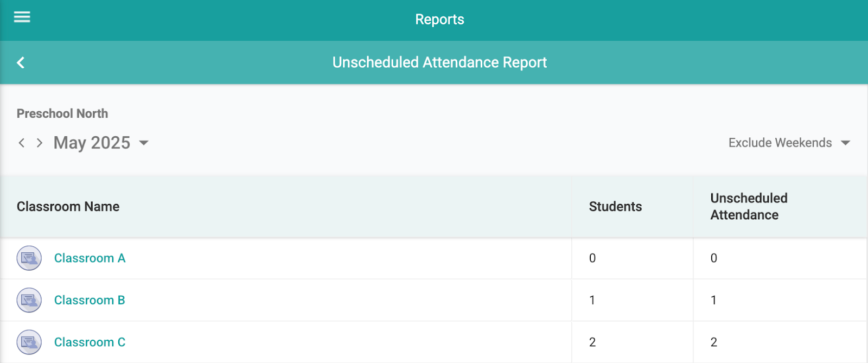The height and width of the screenshot is (363, 868).
Task: Go to previous month arrow
Action: (x=22, y=143)
